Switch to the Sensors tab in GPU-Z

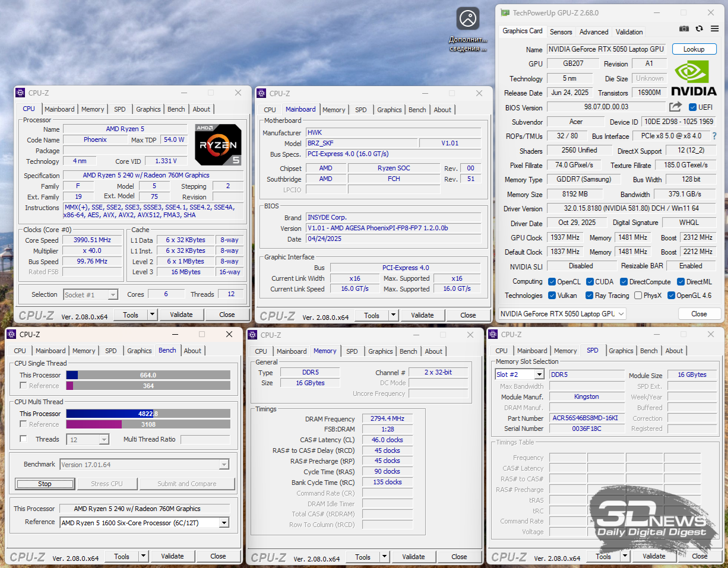(561, 32)
